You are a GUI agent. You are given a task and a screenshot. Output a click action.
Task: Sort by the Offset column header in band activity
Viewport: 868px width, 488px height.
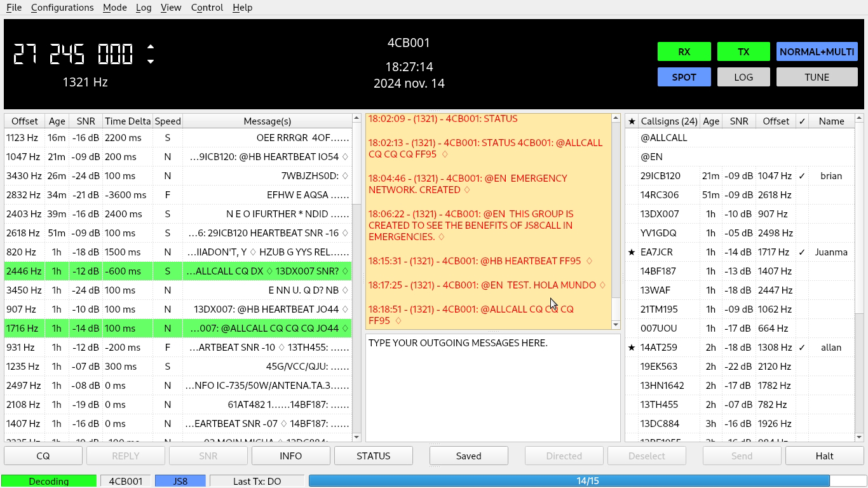(x=25, y=121)
